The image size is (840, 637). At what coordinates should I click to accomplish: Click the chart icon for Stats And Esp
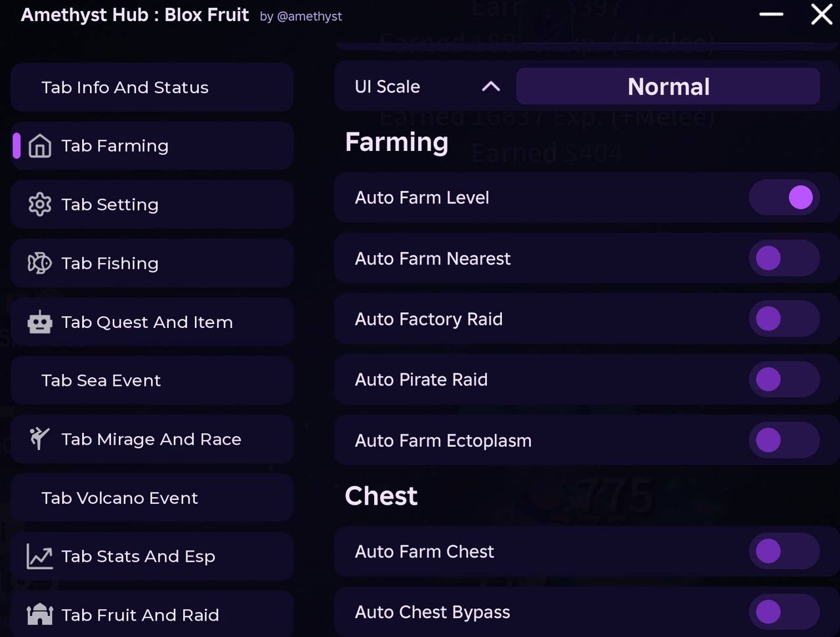(x=40, y=556)
